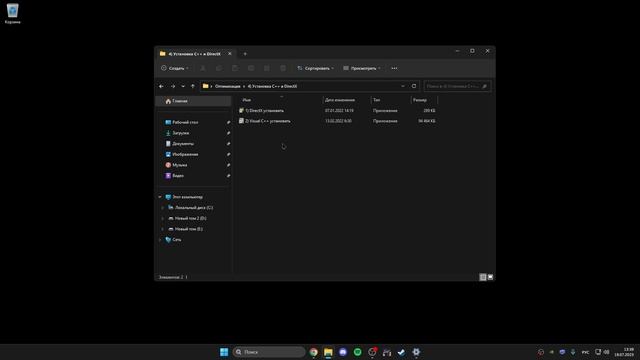Click the Copy toolbar icon
The height and width of the screenshot is (360, 640).
(x=219, y=68)
